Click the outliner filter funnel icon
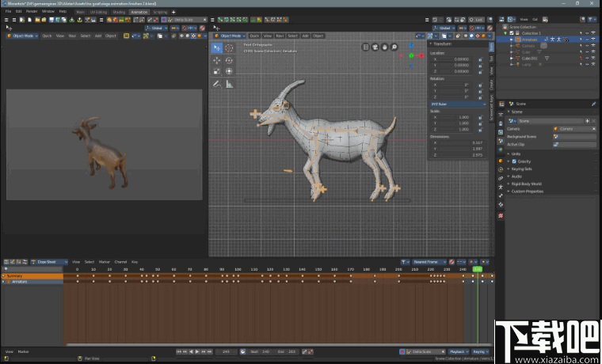This screenshot has width=602, height=364. (x=591, y=19)
